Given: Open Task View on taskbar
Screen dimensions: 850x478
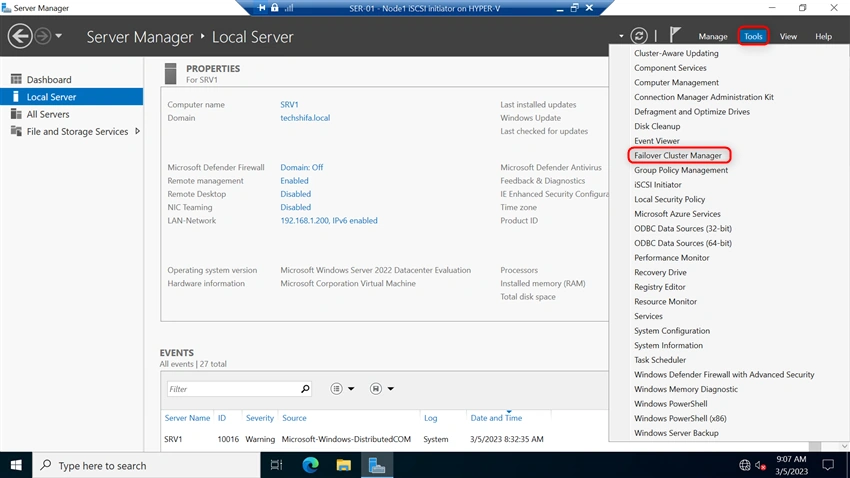Looking at the screenshot, I should [x=276, y=465].
